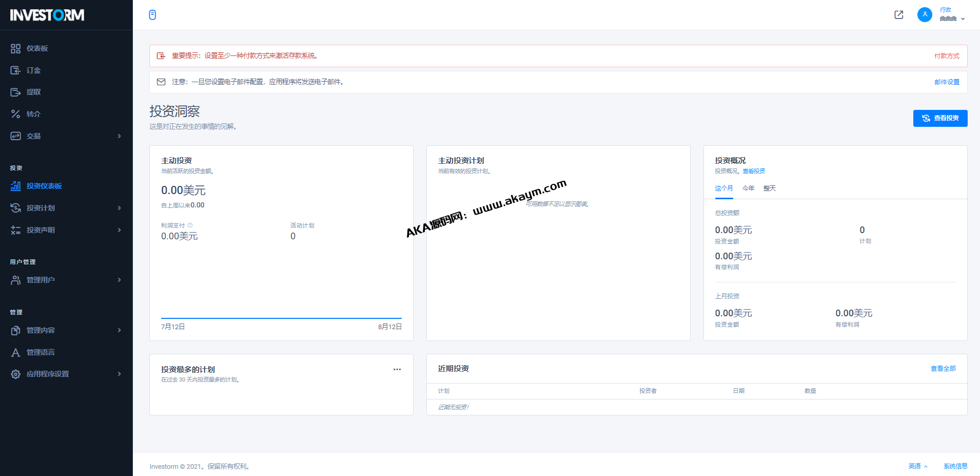Screen dimensions: 980x476
Task: Click the blue 查看投资 button
Action: coord(940,118)
